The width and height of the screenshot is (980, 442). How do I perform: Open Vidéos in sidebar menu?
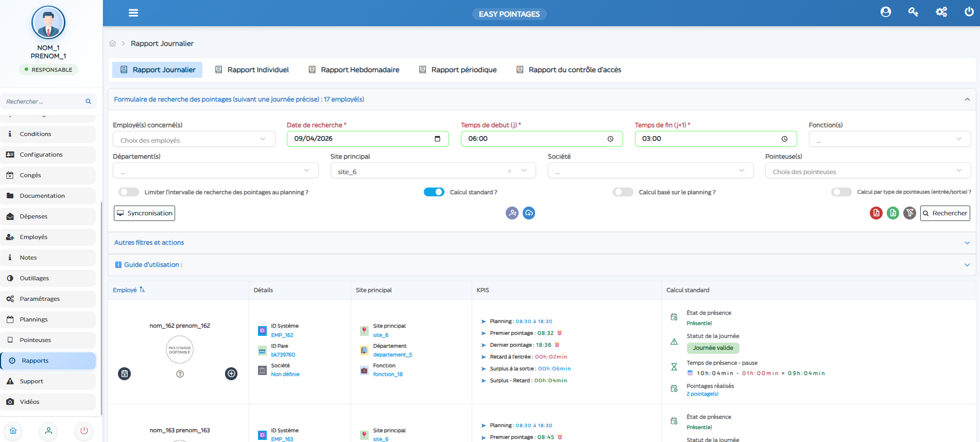(x=48, y=402)
